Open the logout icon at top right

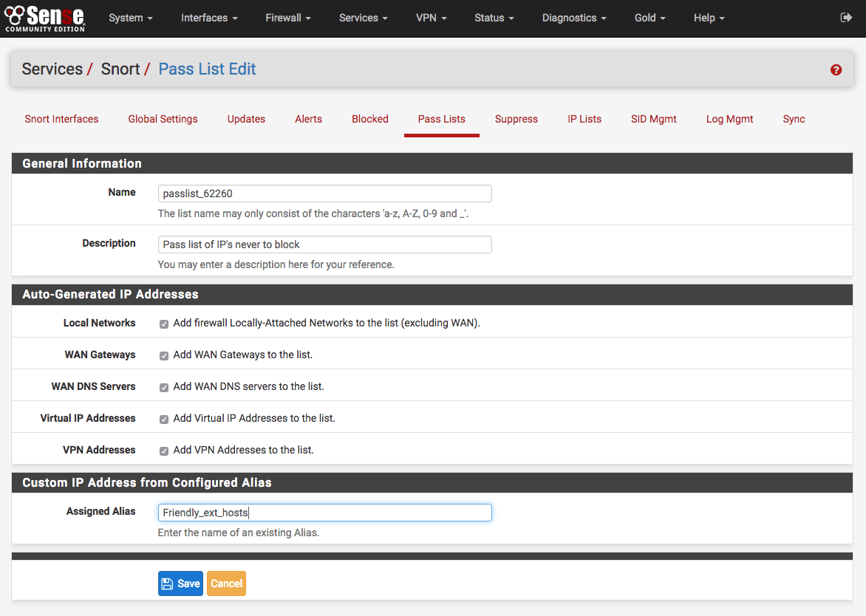pos(845,16)
